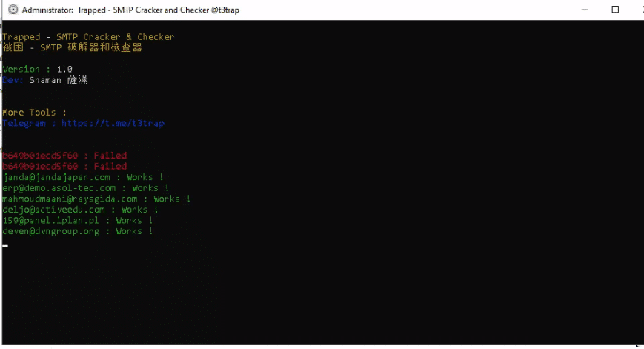Click the 'More Tools :' text

(x=34, y=112)
